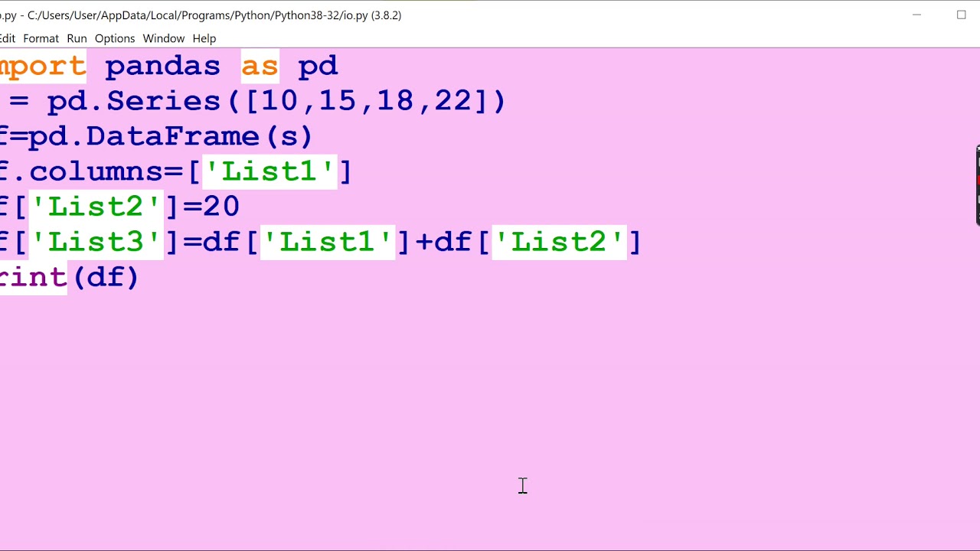Click df['List2'] at end of sum line
The width and height of the screenshot is (980, 551).
point(538,242)
